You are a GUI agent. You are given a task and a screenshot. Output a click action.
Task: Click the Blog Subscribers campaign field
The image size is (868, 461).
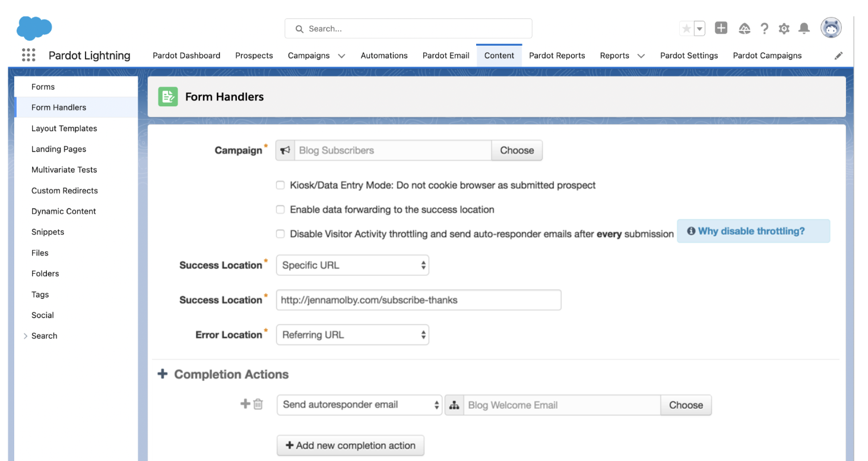393,150
